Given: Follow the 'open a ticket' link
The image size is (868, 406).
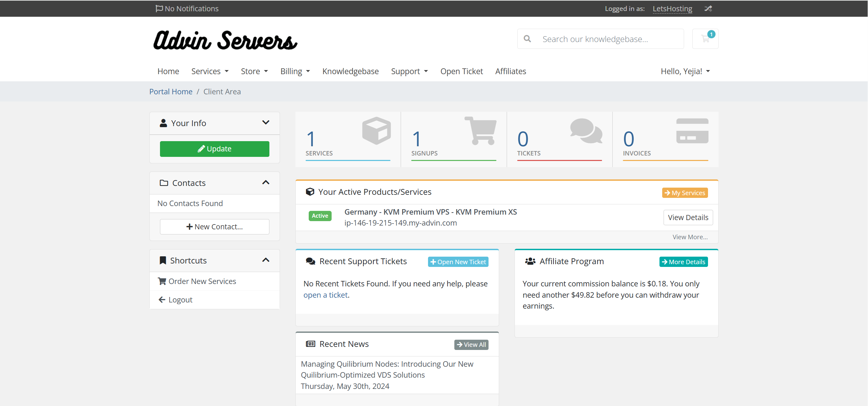Looking at the screenshot, I should pyautogui.click(x=325, y=295).
